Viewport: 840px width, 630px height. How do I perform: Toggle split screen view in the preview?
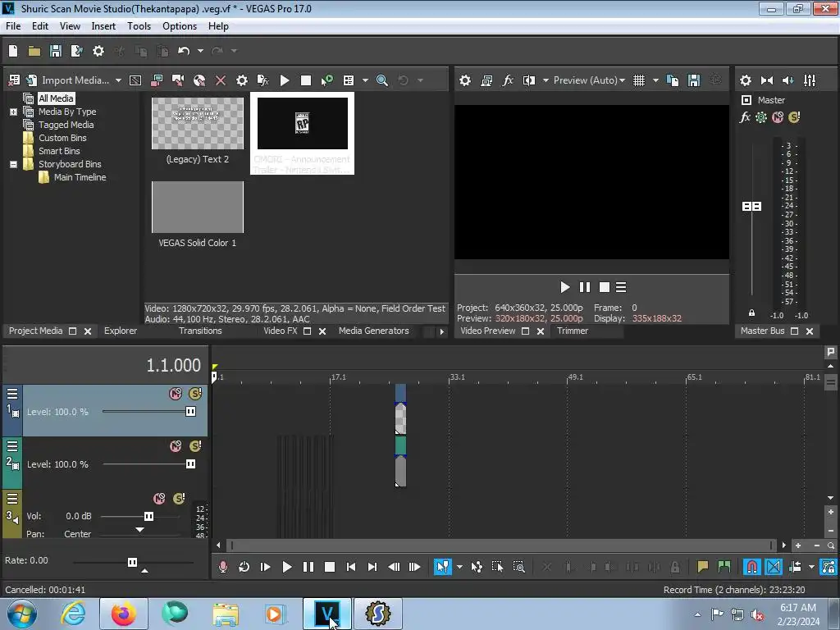529,80
